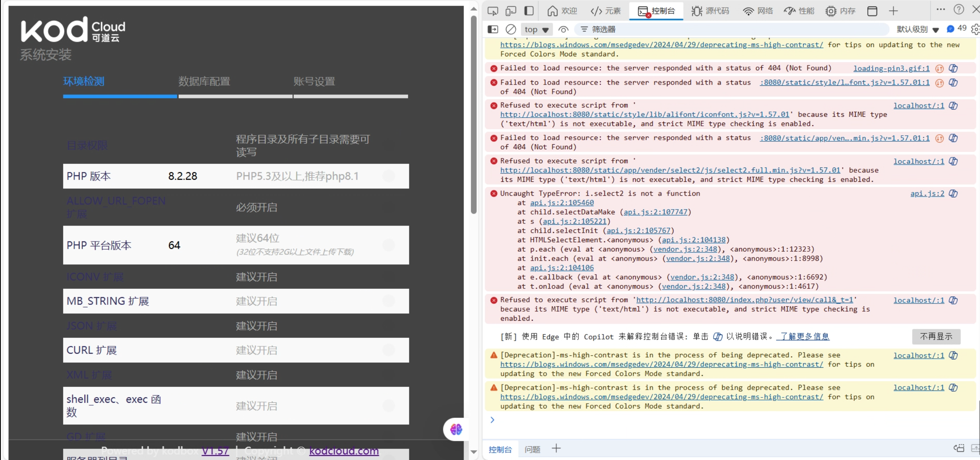Switch to the 源代码 tab
Image resolution: width=980 pixels, height=460 pixels.
pos(710,11)
